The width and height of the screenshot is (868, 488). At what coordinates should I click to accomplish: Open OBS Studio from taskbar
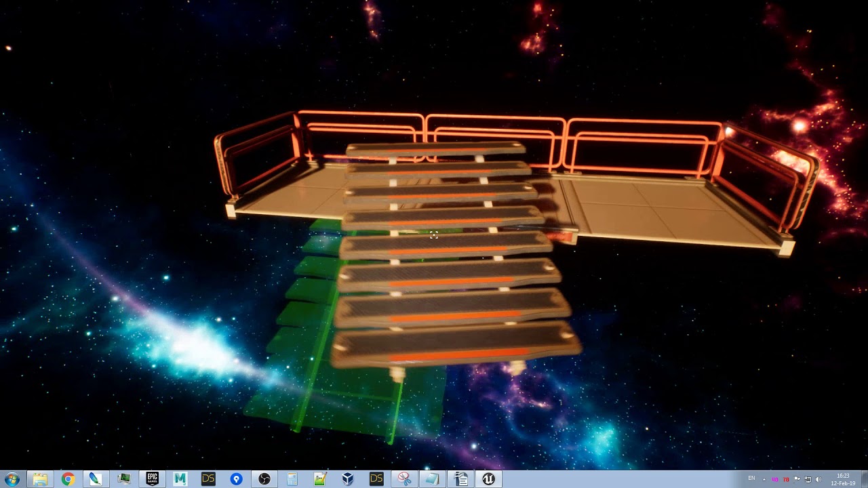[x=264, y=479]
